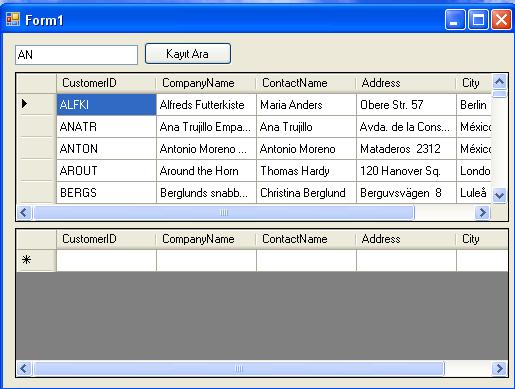This screenshot has height=389, width=515.
Task: Click the Kayıt Ara search button
Action: (188, 54)
